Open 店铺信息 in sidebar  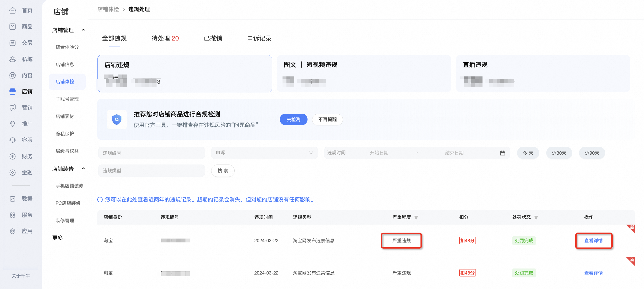pos(65,64)
